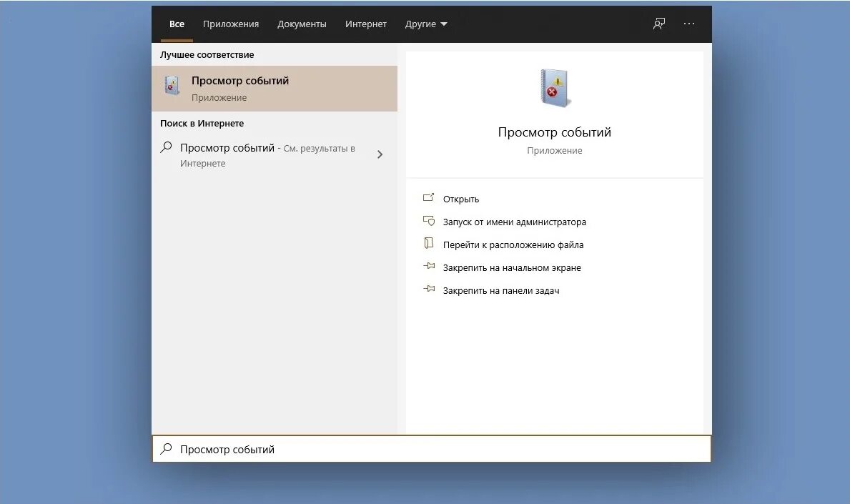Click Просмотр событий title in preview pane
The width and height of the screenshot is (850, 504).
tap(555, 132)
